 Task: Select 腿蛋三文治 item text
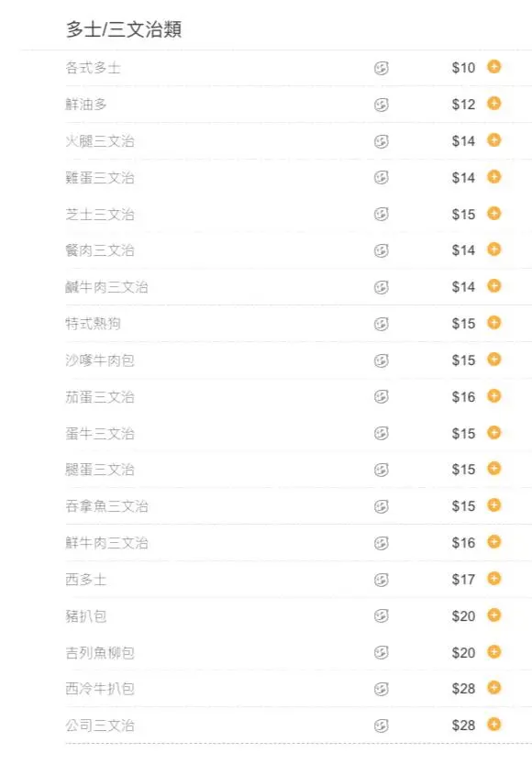100,470
